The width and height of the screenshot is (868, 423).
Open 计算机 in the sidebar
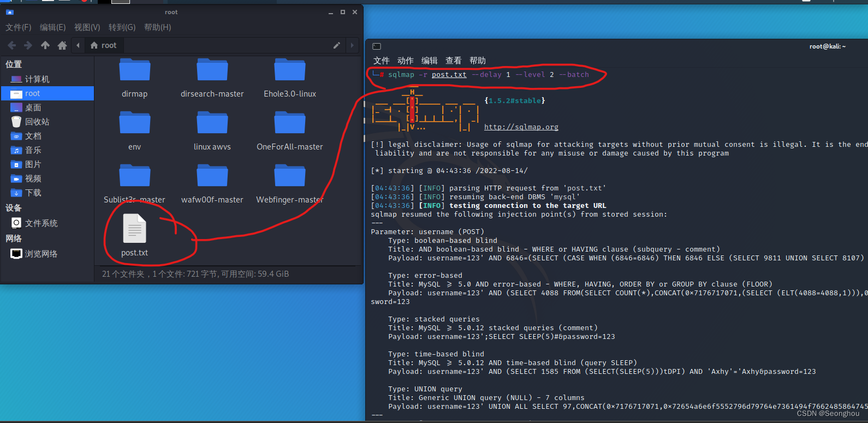(47, 79)
